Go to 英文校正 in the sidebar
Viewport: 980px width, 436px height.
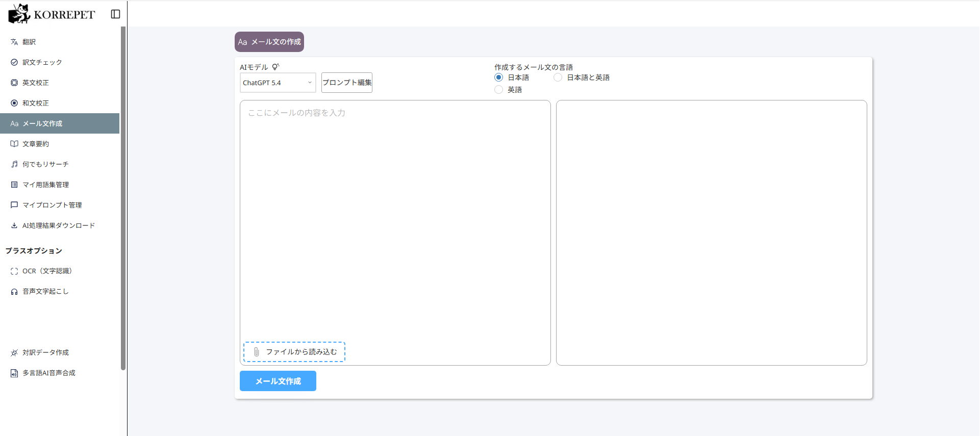[60, 83]
